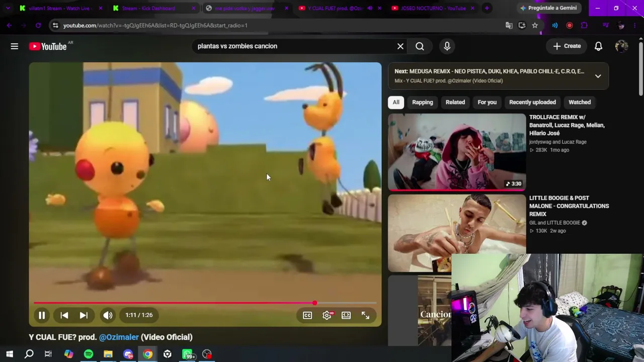Skip to the previous video
644x362 pixels.
pyautogui.click(x=64, y=315)
